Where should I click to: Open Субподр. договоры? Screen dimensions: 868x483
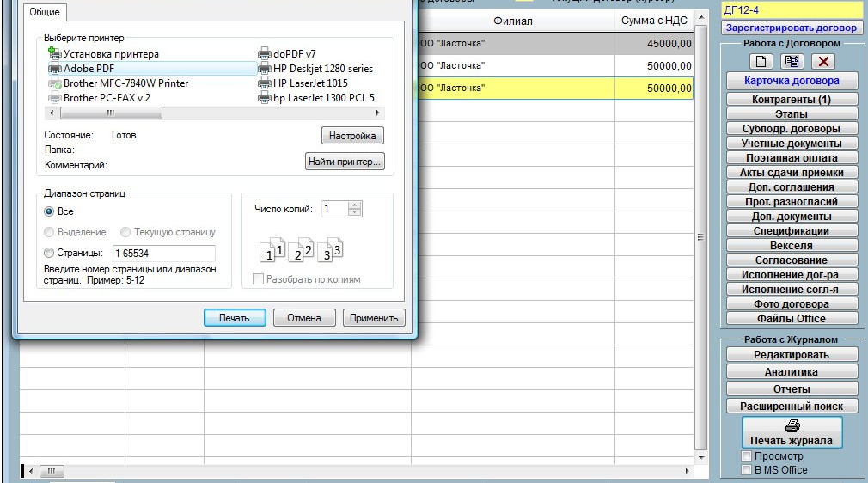pos(792,129)
